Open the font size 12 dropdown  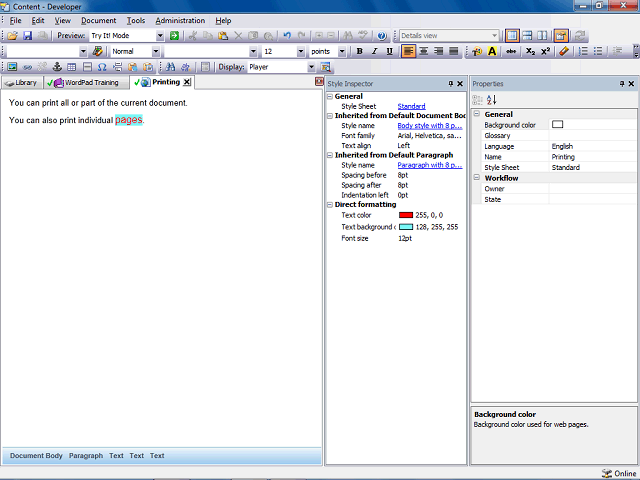301,51
